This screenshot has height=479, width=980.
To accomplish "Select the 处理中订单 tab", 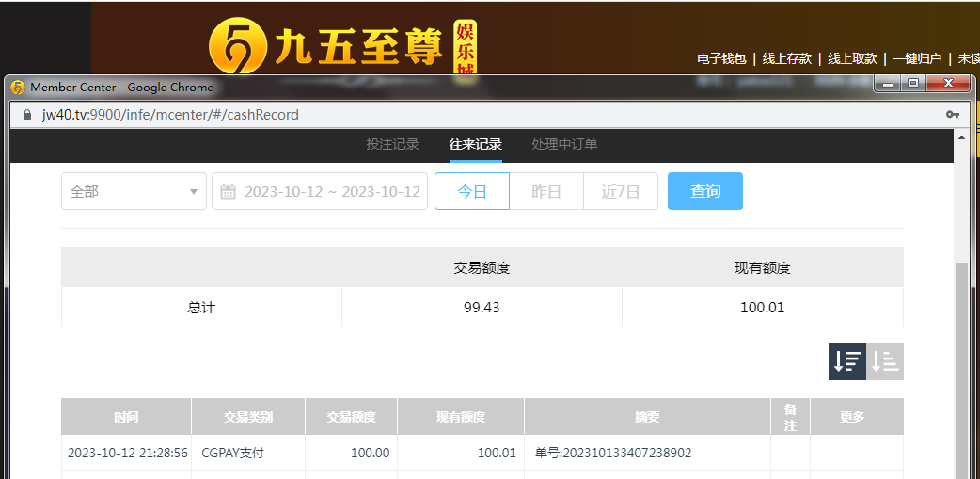I will coord(564,144).
